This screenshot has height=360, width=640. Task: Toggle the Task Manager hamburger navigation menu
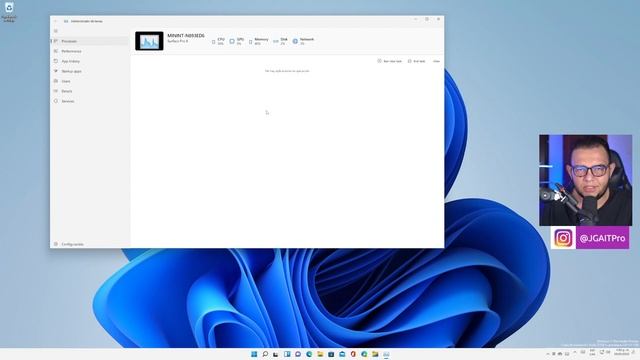(56, 31)
